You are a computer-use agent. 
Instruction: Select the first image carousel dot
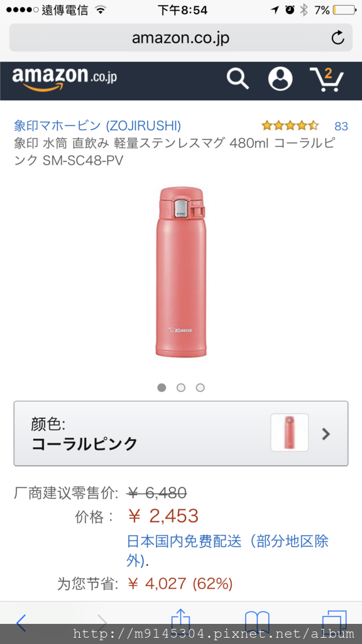tap(162, 387)
